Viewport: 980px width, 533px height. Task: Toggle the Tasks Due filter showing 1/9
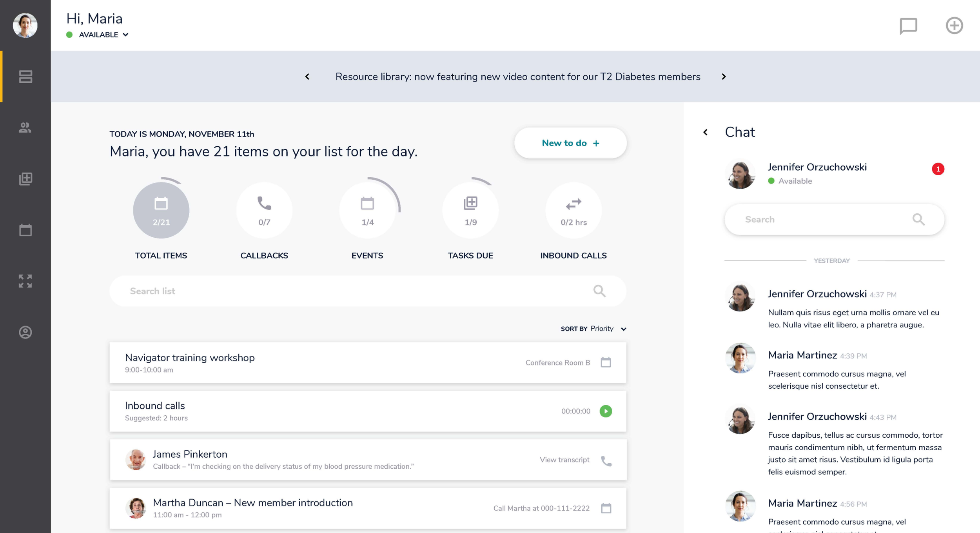470,211
